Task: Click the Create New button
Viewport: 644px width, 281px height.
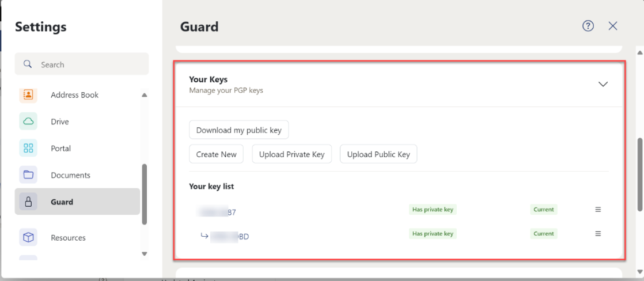Action: tap(216, 154)
